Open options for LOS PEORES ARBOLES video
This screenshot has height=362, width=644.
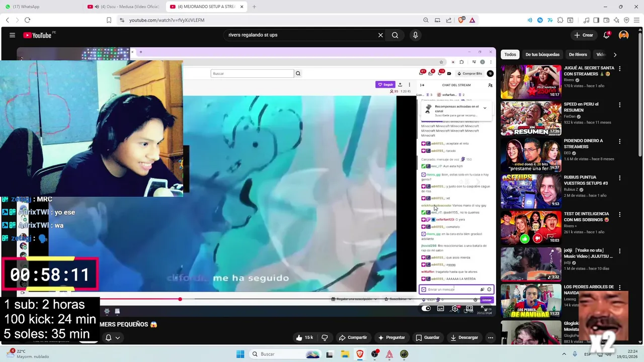620,287
